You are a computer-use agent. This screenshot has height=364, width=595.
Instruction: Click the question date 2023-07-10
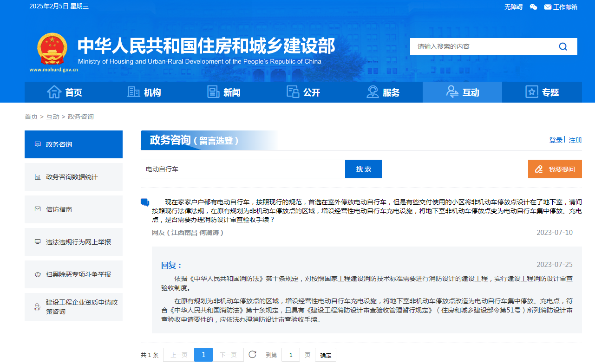coord(555,233)
